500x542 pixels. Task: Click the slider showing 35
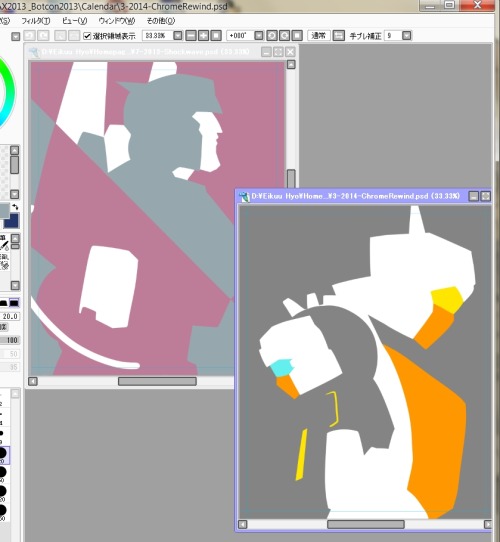(10, 367)
